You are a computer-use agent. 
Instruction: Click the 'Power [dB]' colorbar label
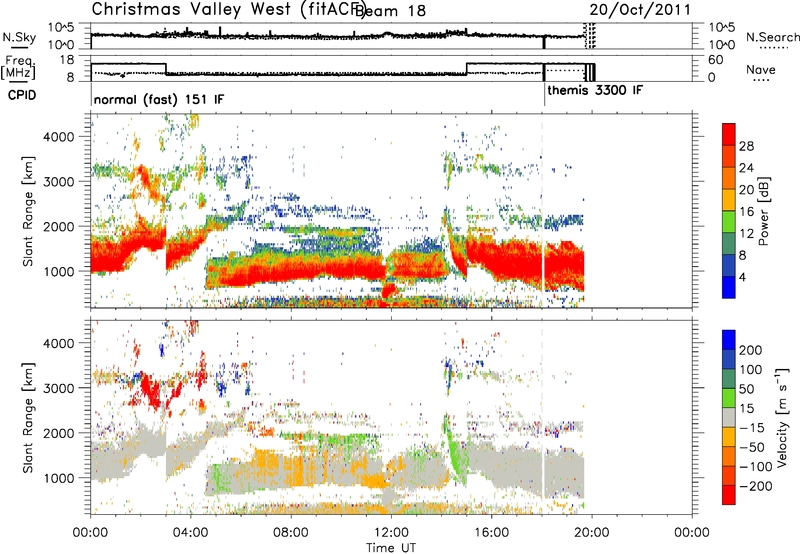[763, 211]
